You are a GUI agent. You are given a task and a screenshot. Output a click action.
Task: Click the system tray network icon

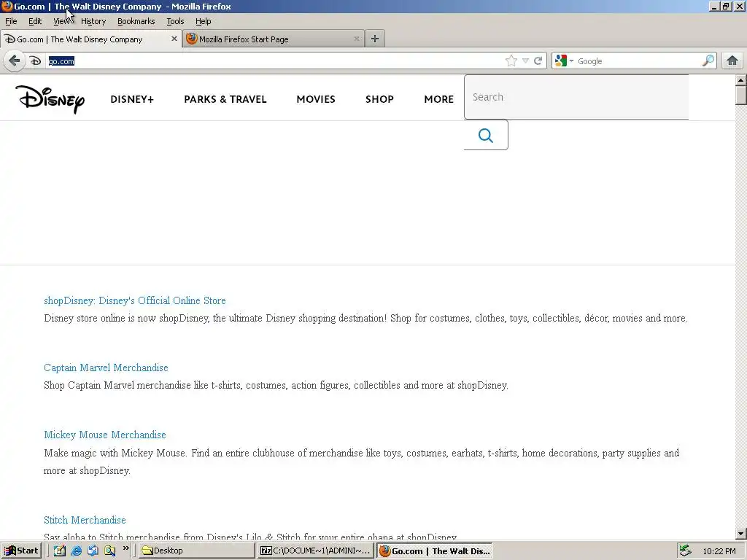pyautogui.click(x=685, y=551)
